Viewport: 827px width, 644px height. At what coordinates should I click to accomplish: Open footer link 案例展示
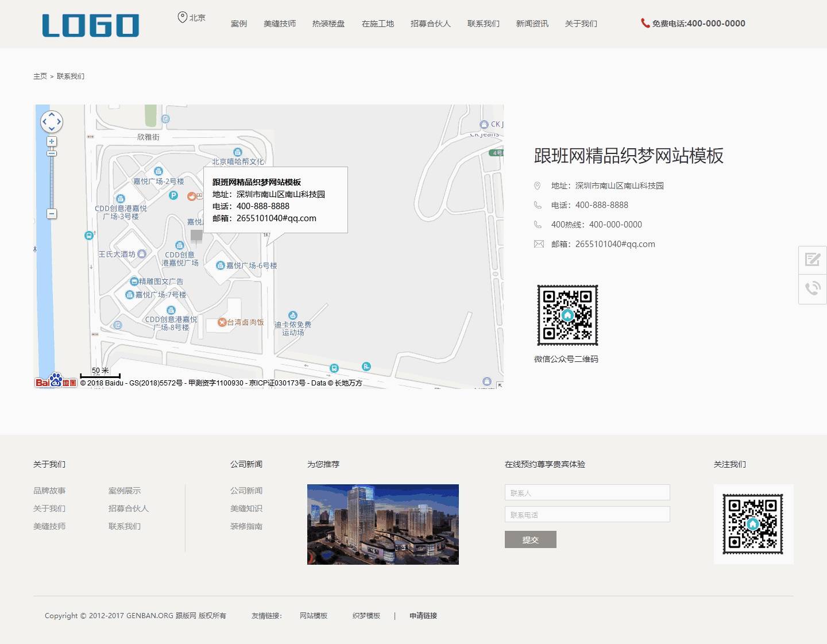tap(125, 491)
